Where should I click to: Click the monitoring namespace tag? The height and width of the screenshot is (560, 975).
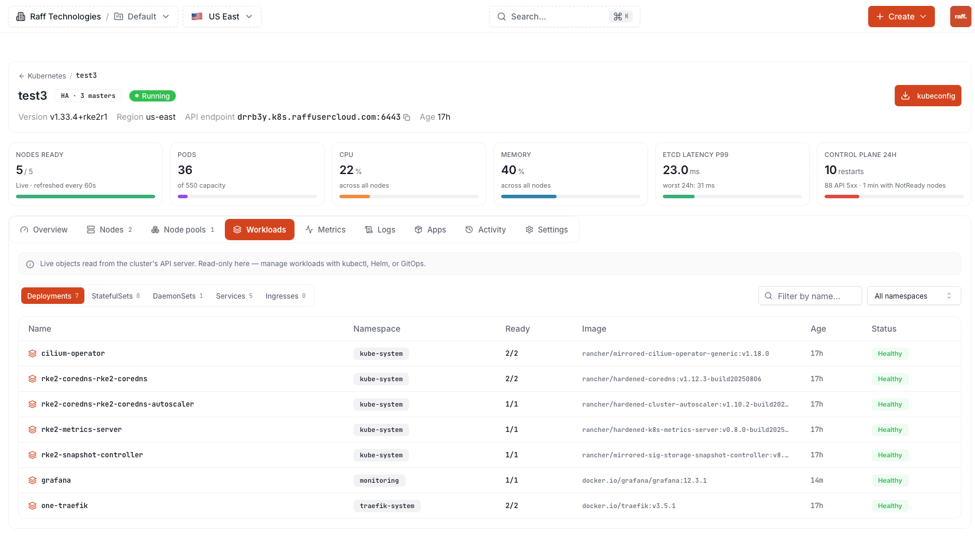point(379,480)
